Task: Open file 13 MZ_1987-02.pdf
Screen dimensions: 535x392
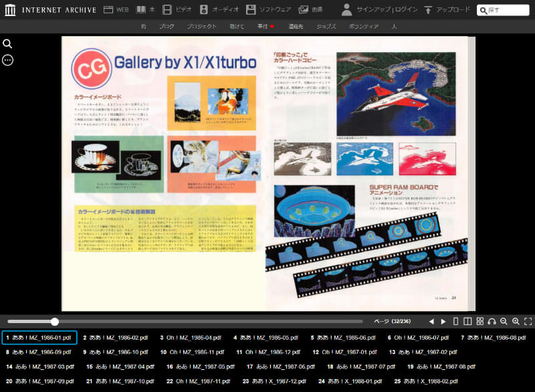Action: click(x=423, y=352)
